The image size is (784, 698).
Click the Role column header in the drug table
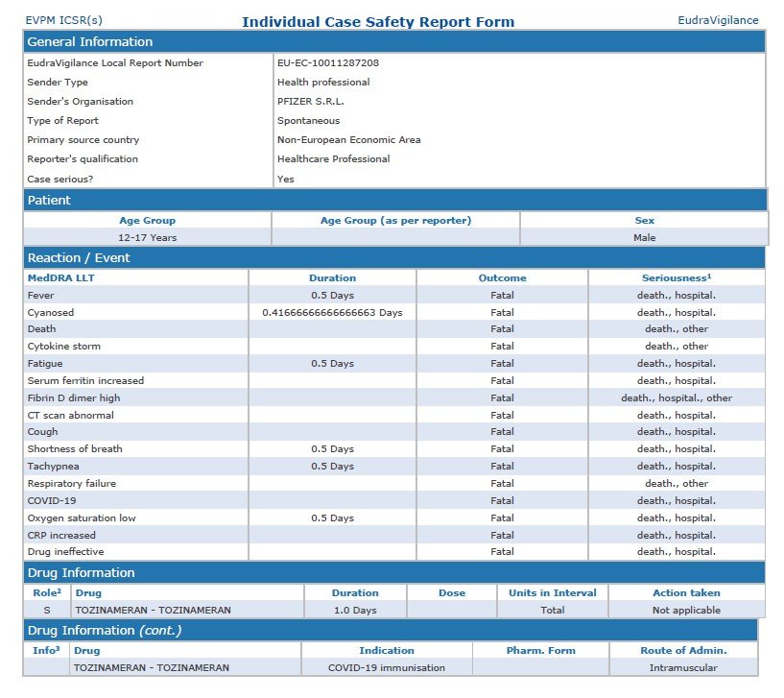click(47, 592)
